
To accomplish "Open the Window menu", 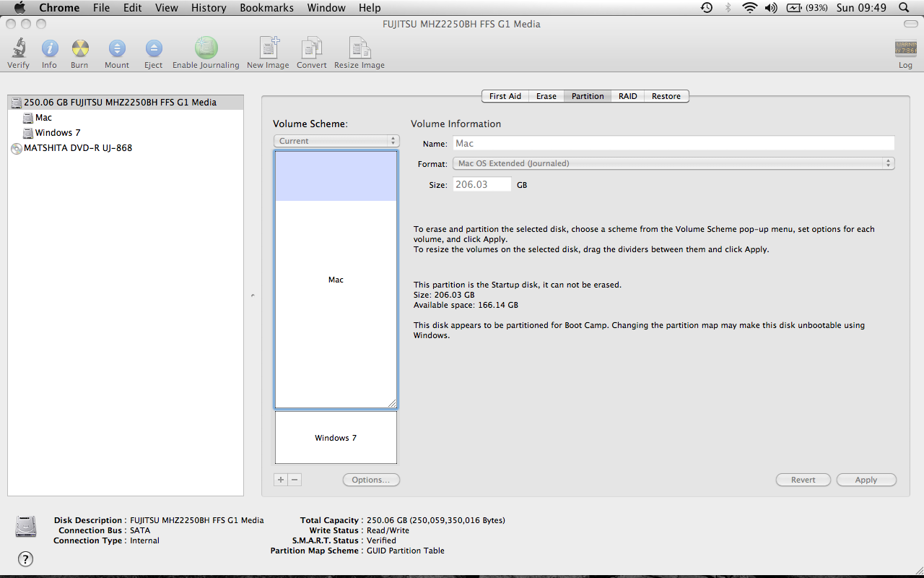I will click(326, 8).
